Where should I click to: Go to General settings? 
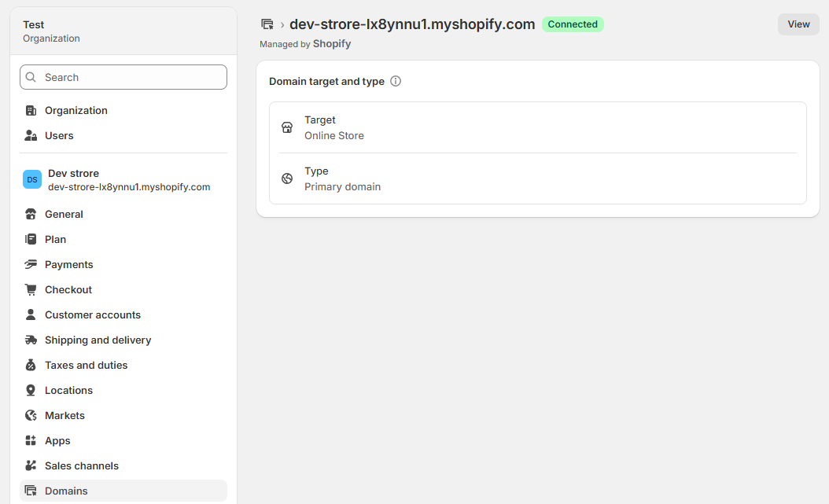(x=123, y=214)
